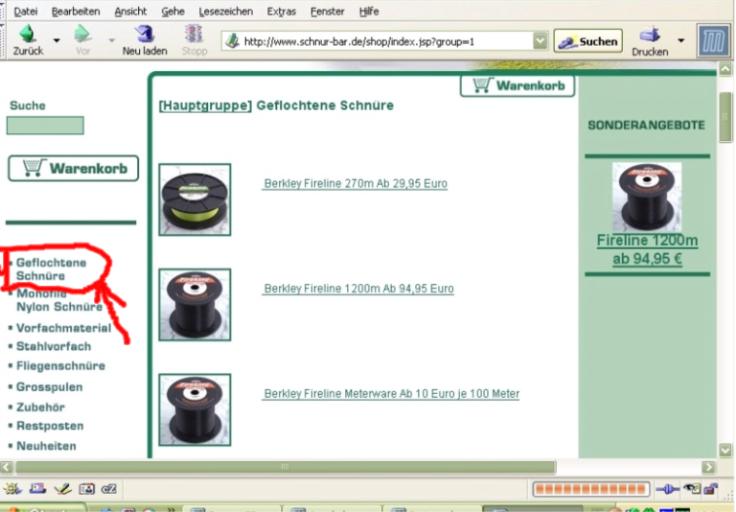Click the cookie eye status bar icon

692,489
